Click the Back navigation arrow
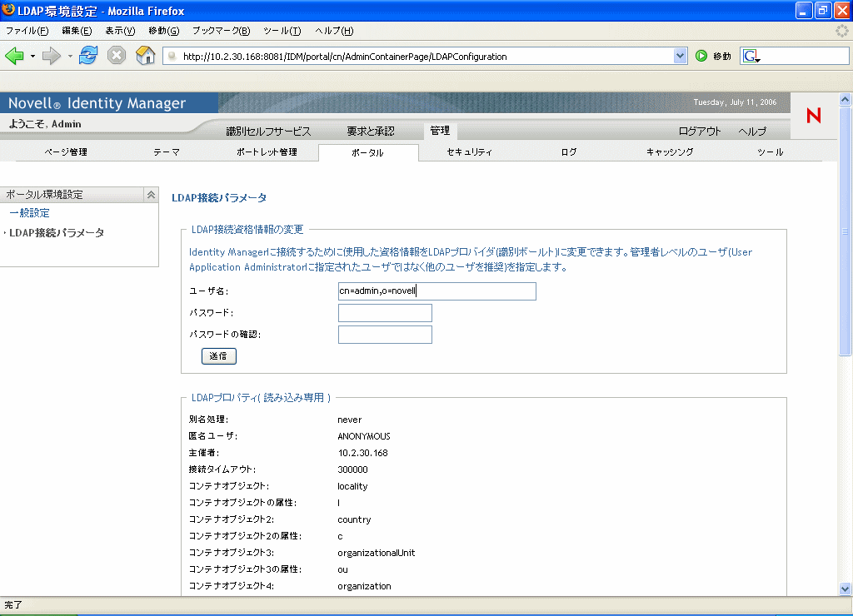Viewport: 853px width, 616px height. coord(14,55)
